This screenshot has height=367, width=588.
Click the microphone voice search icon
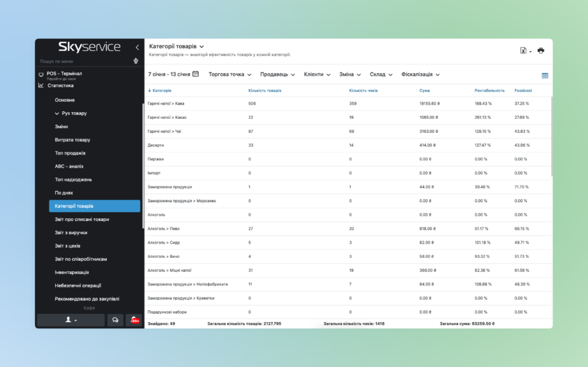pos(136,61)
